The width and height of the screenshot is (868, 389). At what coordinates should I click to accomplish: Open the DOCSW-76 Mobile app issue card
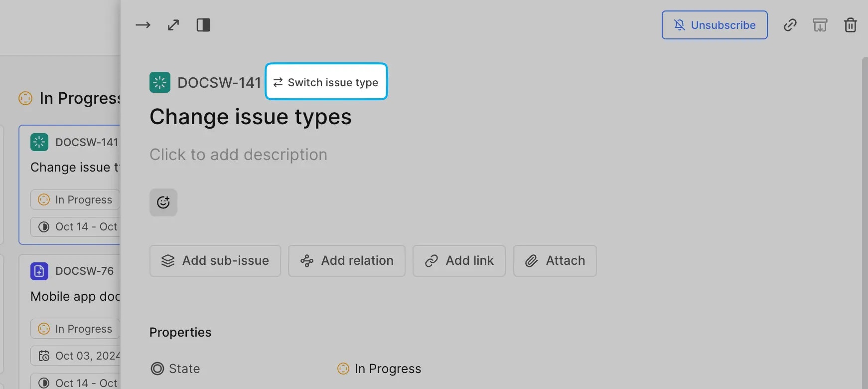click(x=75, y=296)
